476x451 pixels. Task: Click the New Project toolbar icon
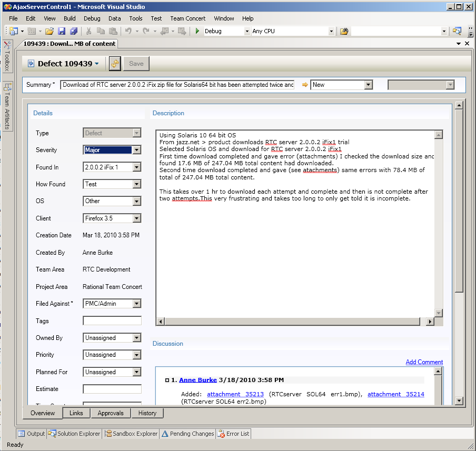click(14, 31)
